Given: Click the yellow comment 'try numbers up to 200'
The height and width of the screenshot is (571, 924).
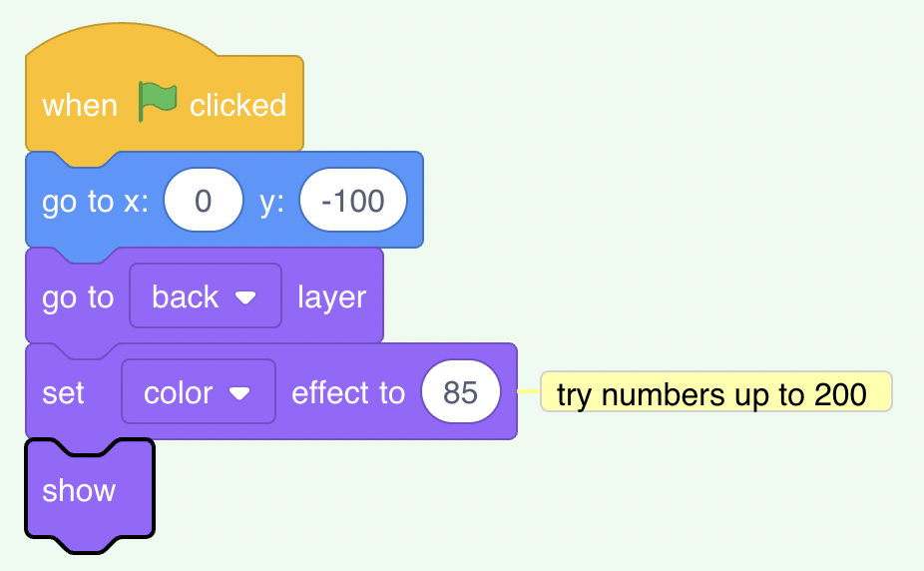Looking at the screenshot, I should pyautogui.click(x=716, y=392).
